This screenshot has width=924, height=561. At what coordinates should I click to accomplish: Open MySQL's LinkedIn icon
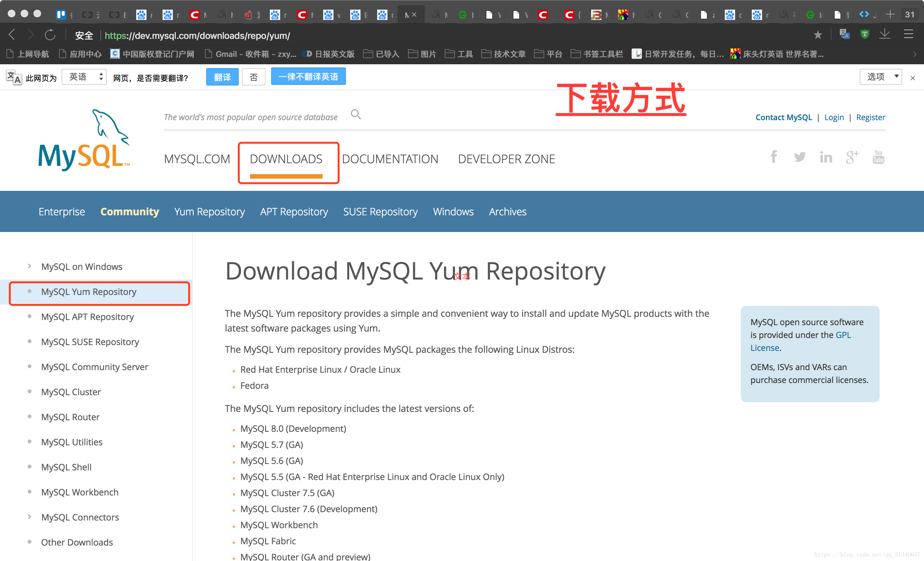(x=826, y=157)
